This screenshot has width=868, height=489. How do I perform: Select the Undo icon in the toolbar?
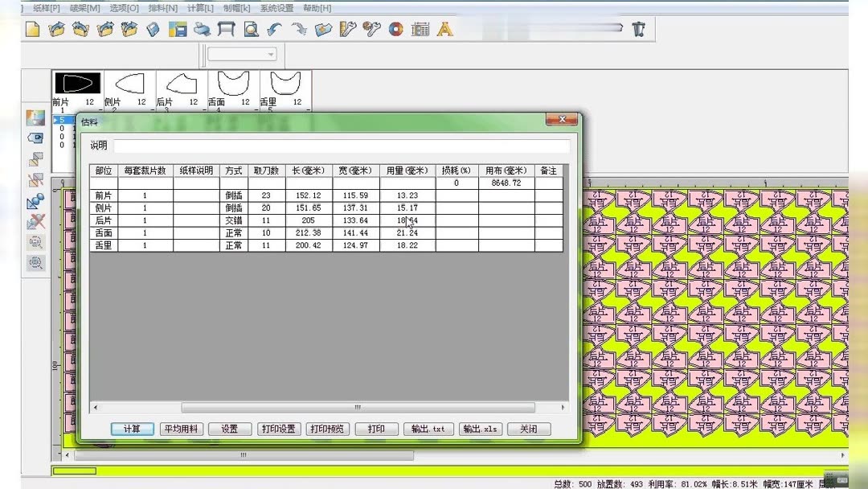pos(273,29)
